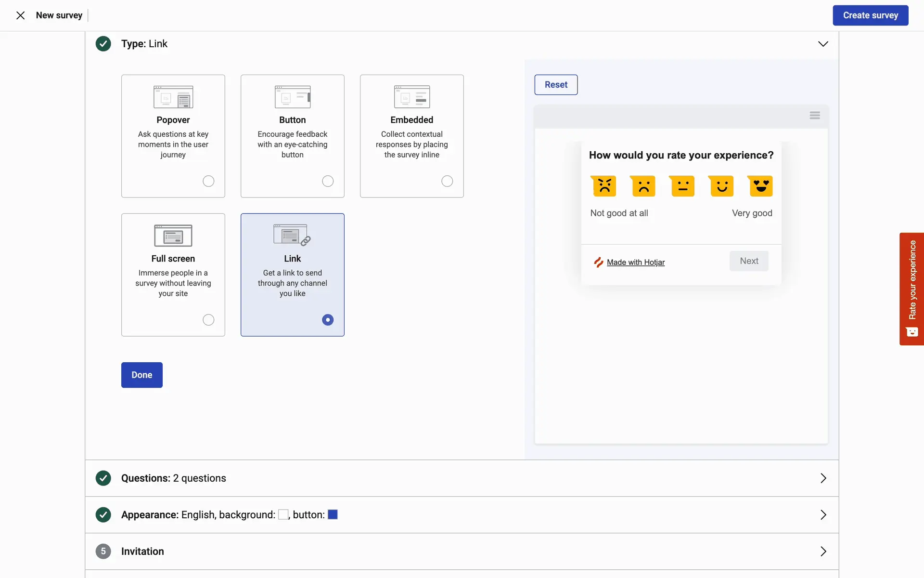Viewport: 924px width, 578px height.
Task: Pick the smiling face emoji rating
Action: point(721,186)
